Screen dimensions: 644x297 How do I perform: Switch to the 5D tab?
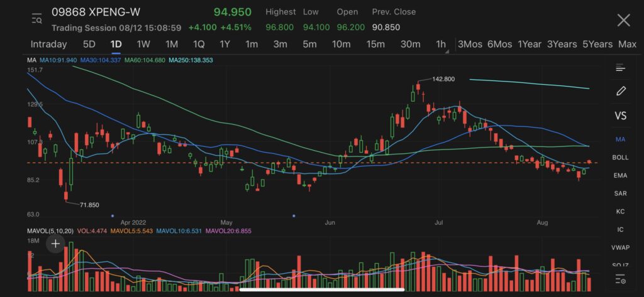[89, 45]
